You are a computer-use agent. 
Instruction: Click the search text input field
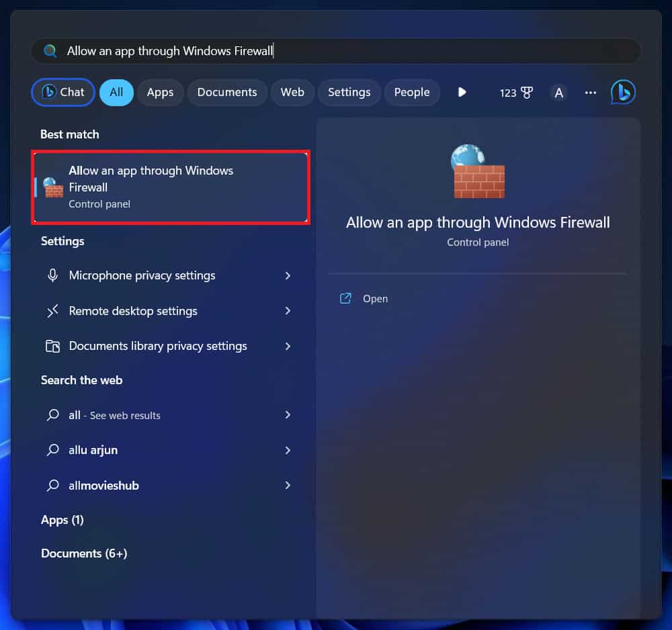click(x=335, y=51)
